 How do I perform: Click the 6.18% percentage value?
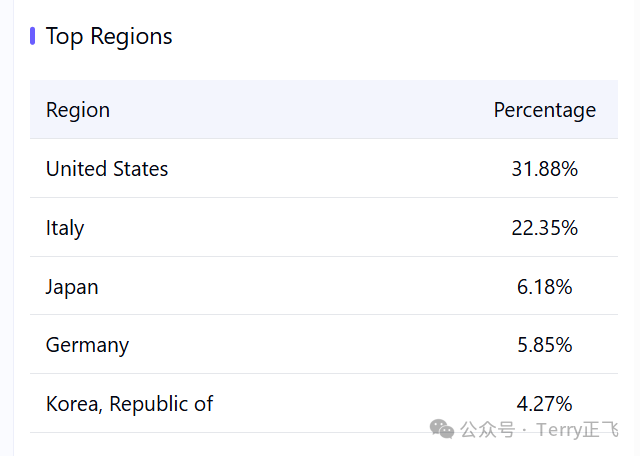[x=545, y=287]
